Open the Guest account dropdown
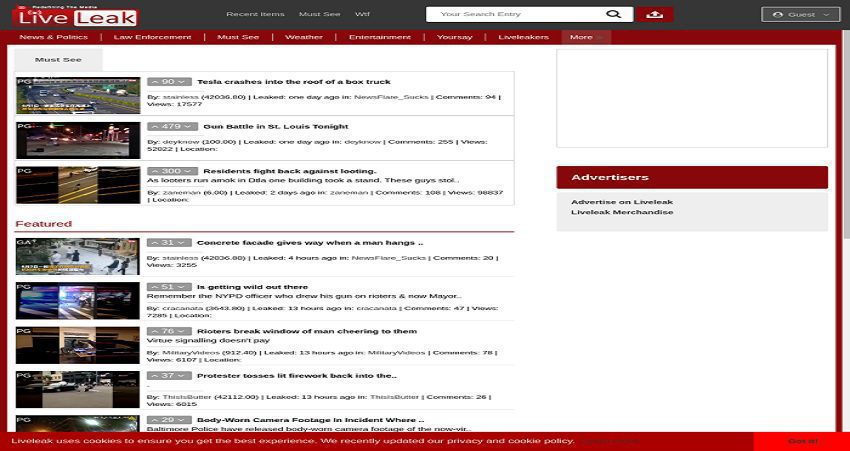Viewport: 850px width, 451px height. [801, 15]
